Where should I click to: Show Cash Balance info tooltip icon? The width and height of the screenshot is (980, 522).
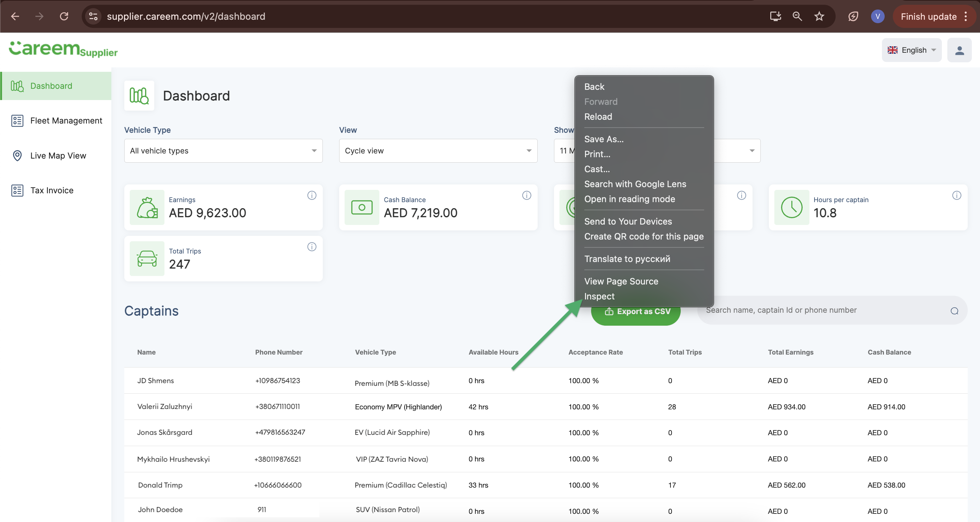[526, 195]
